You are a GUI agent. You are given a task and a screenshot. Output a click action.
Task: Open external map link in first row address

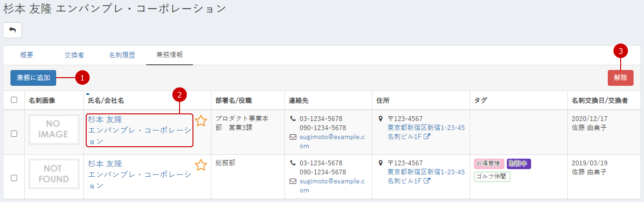click(x=427, y=137)
